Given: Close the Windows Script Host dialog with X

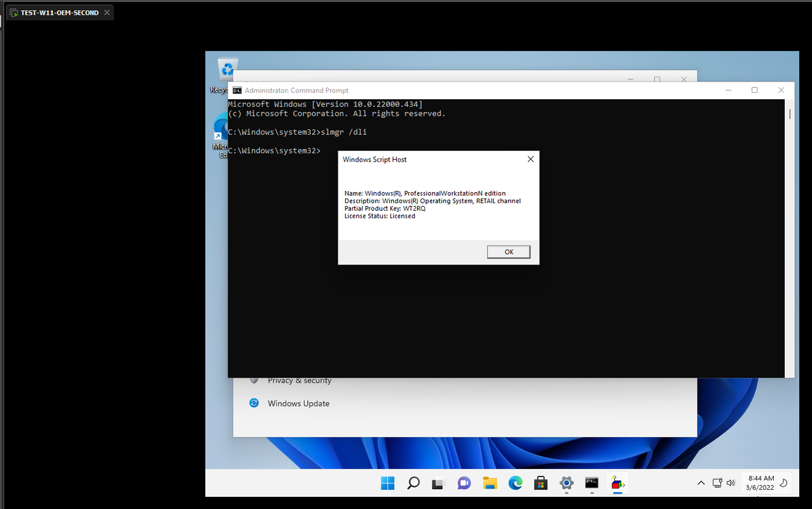Looking at the screenshot, I should tap(530, 159).
